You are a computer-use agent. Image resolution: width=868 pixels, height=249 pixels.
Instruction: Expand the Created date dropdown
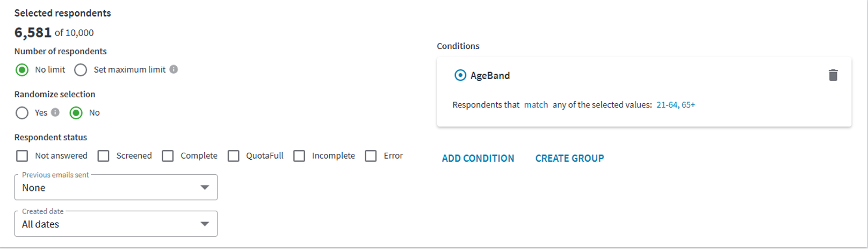116,224
